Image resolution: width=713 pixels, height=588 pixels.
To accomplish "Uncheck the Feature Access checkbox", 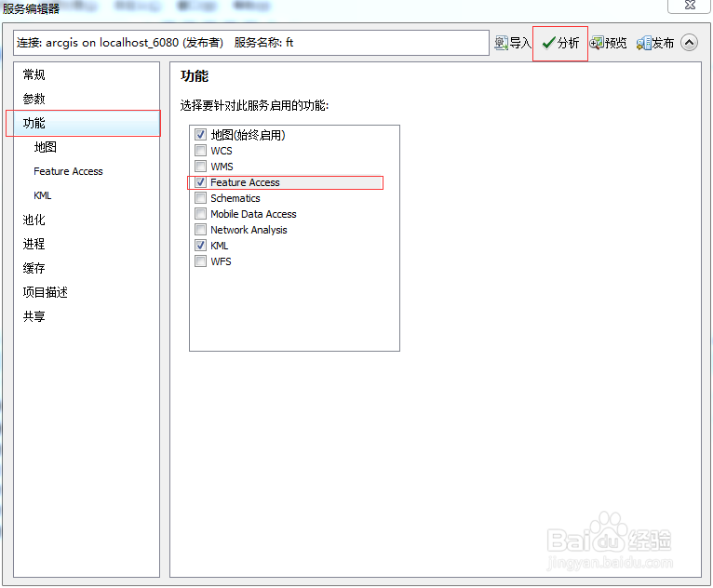I will (x=200, y=182).
